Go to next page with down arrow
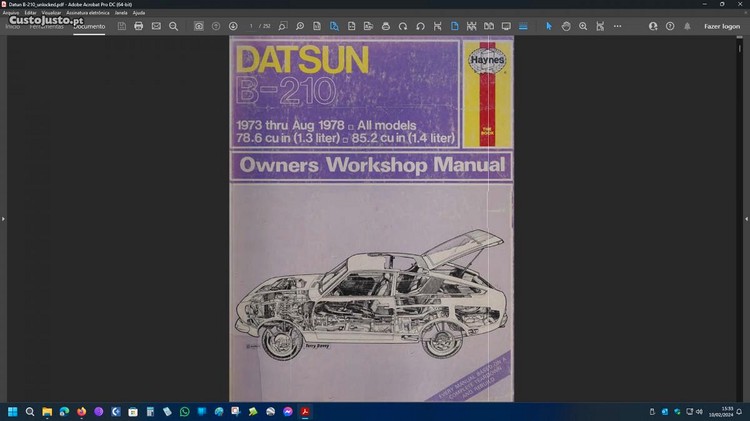 [x=233, y=26]
